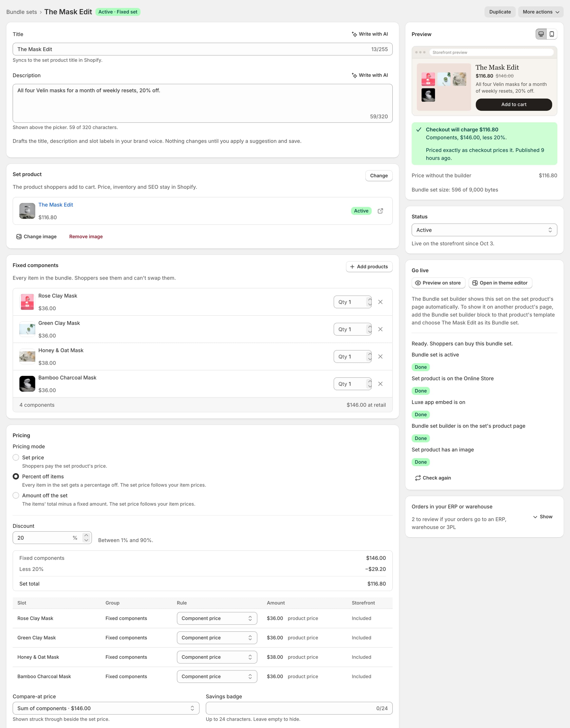Image resolution: width=570 pixels, height=728 pixels.
Task: Switch preview to desktop view icon
Action: click(x=541, y=34)
